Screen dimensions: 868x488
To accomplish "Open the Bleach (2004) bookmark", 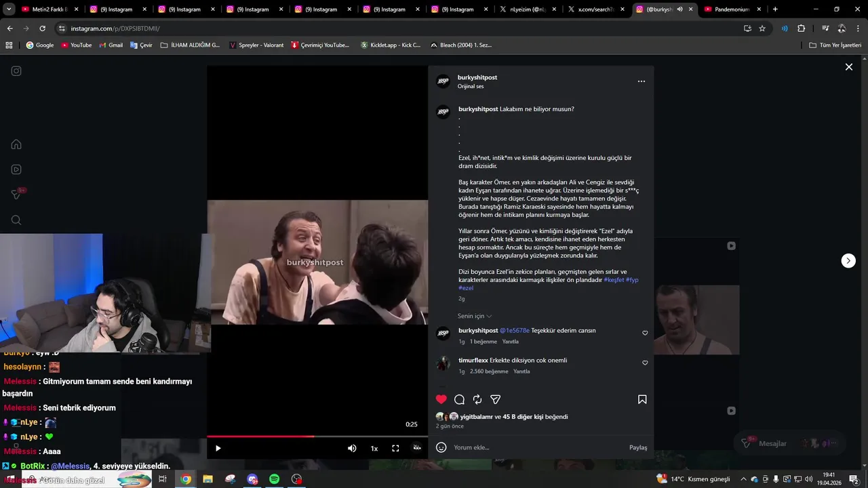I will pos(461,45).
